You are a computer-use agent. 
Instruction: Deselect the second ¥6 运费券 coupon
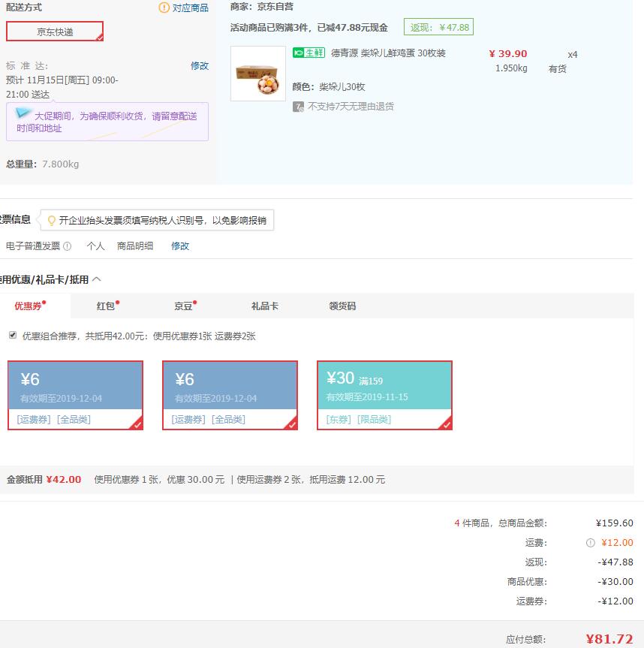click(230, 395)
